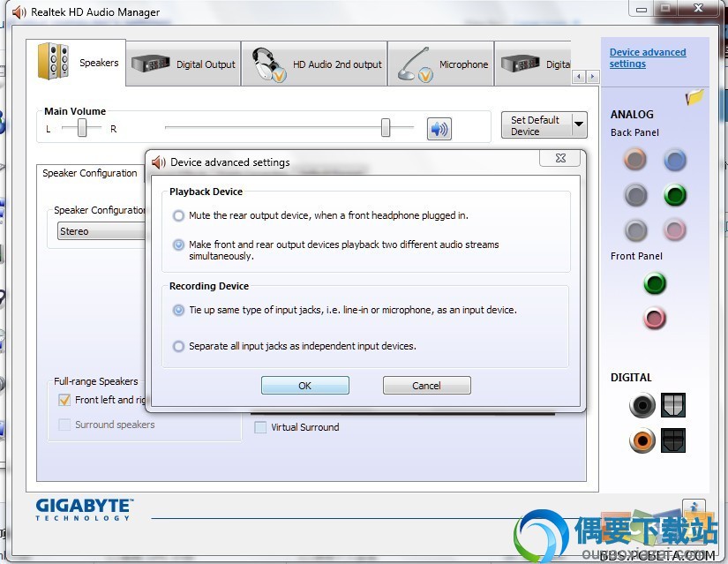Select Make front and rear play different streams

tap(178, 244)
